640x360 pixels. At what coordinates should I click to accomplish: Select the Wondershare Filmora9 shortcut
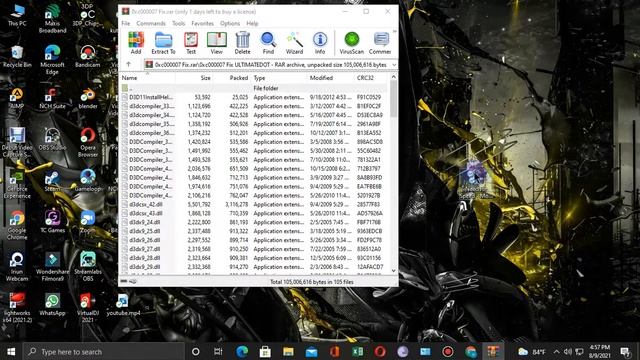52,267
